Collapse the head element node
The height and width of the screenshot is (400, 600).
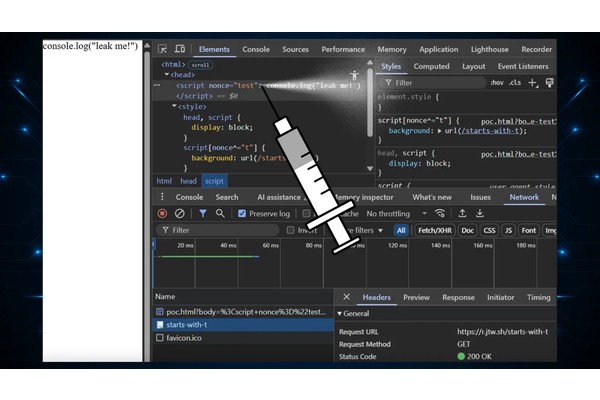coord(167,74)
